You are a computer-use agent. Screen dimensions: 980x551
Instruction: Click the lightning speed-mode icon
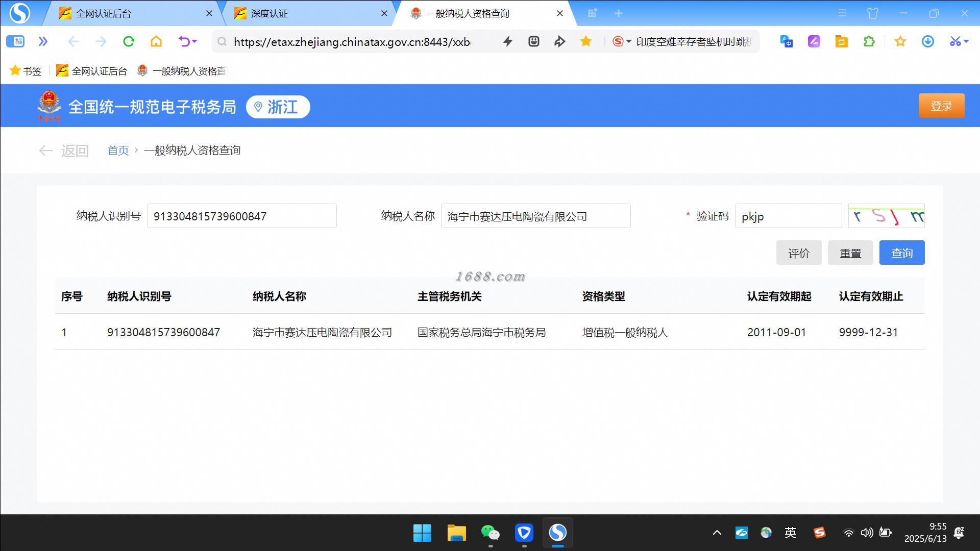click(x=507, y=41)
